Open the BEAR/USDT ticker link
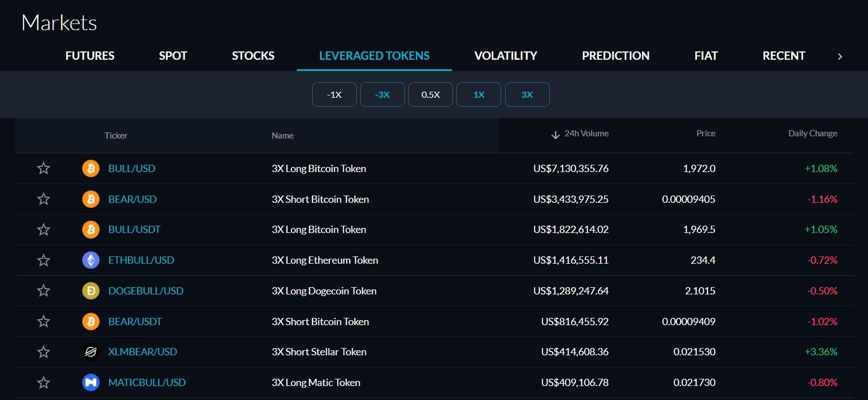This screenshot has height=400, width=868. click(135, 321)
